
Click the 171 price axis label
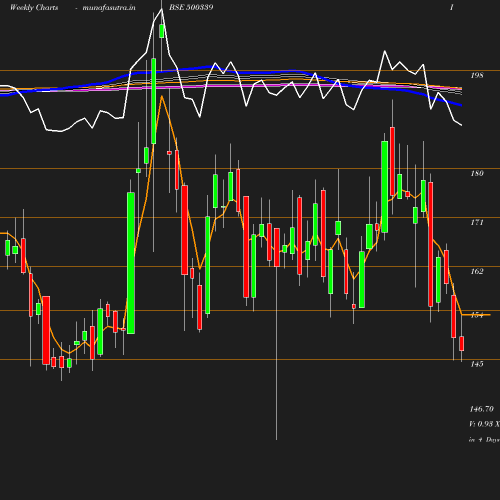[x=477, y=222]
